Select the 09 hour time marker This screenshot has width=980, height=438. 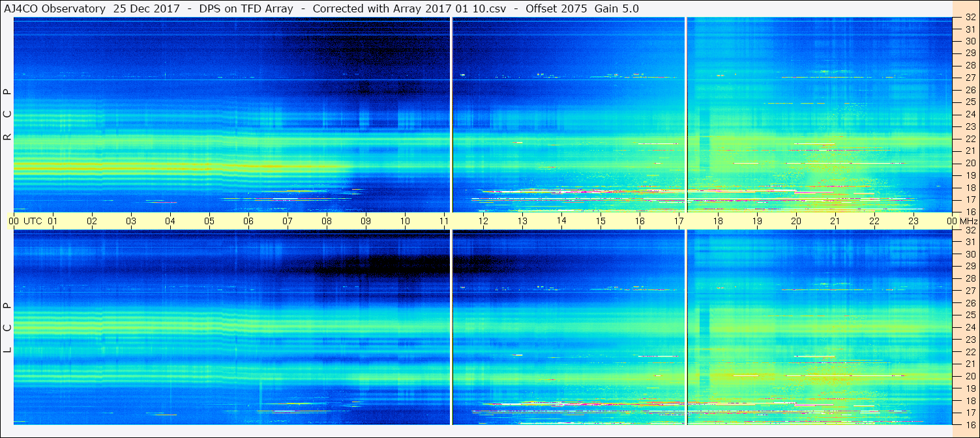[366, 221]
